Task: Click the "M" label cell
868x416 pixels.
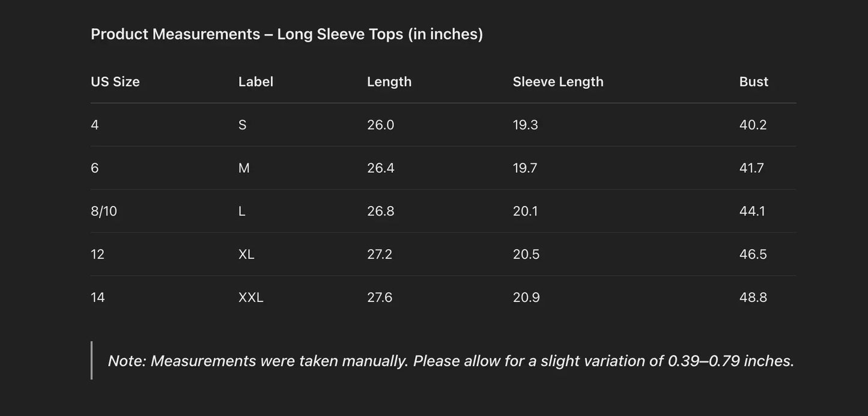Action: pos(244,168)
